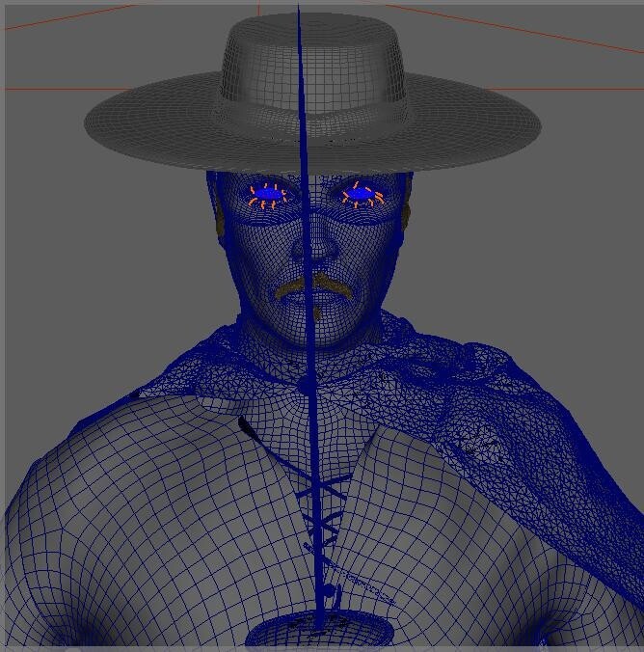
Task: Select the character's right-side blue eye
Action: point(359,195)
